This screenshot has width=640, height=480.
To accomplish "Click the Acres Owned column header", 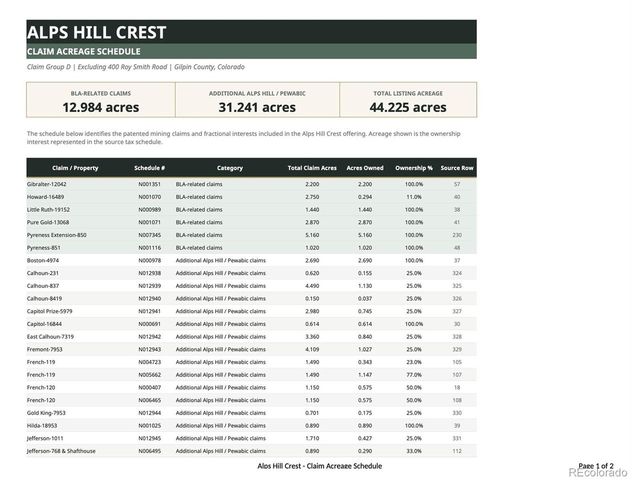I will tap(365, 168).
